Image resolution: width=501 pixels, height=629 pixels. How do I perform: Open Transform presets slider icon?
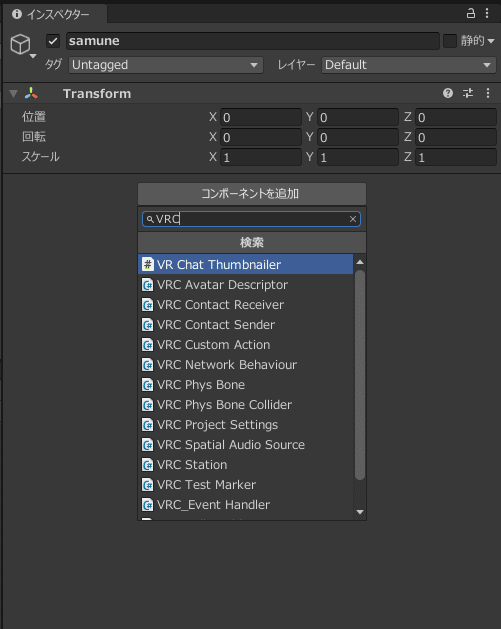pos(468,93)
